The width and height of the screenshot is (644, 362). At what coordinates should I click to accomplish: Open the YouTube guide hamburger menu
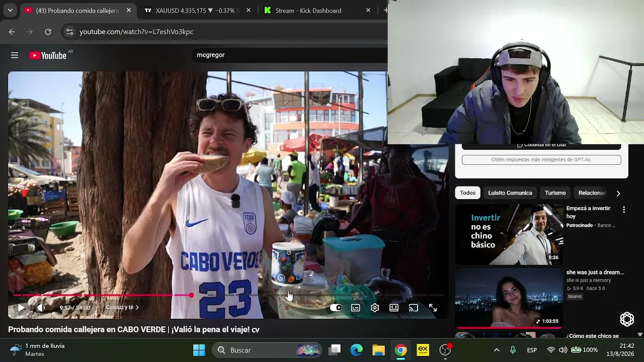coord(15,55)
